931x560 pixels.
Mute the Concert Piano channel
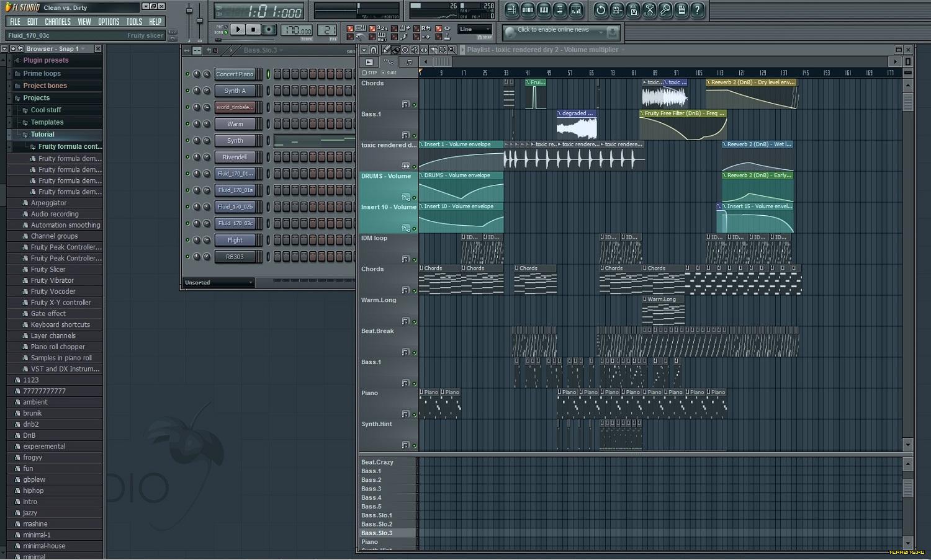[x=187, y=74]
